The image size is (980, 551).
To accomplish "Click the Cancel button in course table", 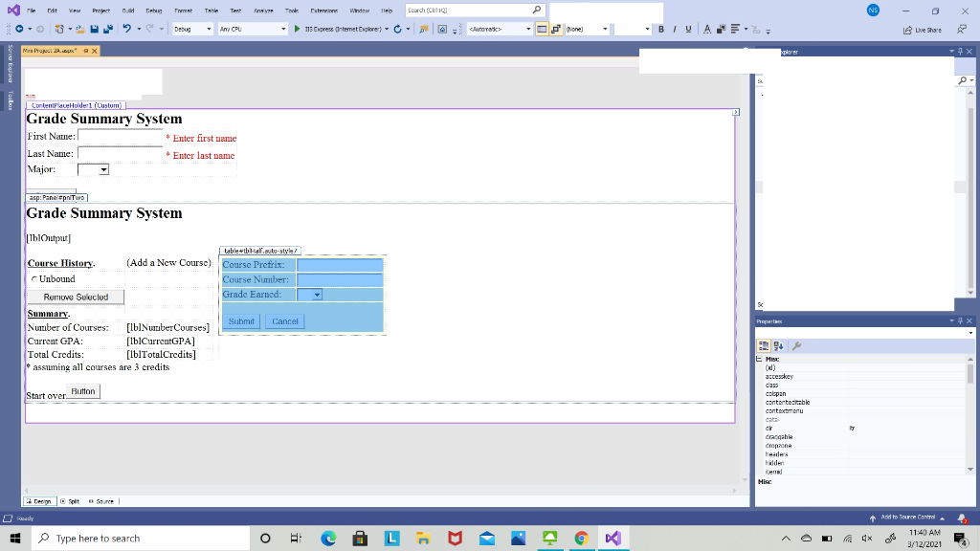I will (x=285, y=321).
